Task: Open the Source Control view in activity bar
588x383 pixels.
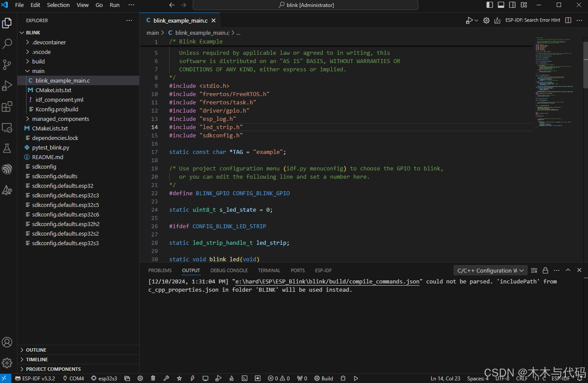Action: (x=7, y=65)
